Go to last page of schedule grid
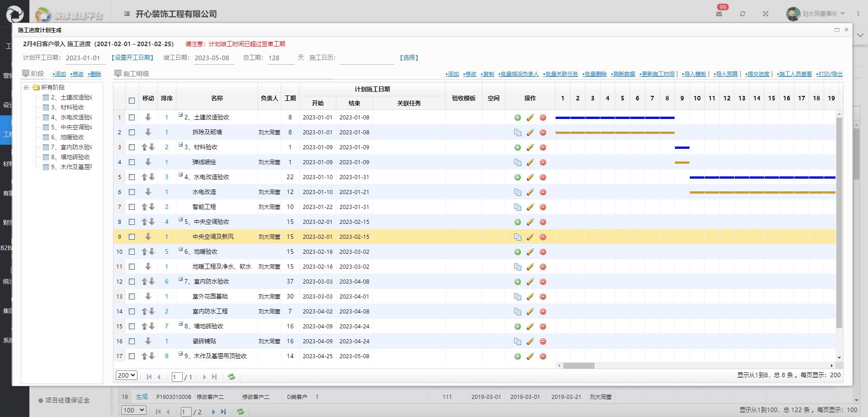Screen dimensions: 868x417 [214, 377]
